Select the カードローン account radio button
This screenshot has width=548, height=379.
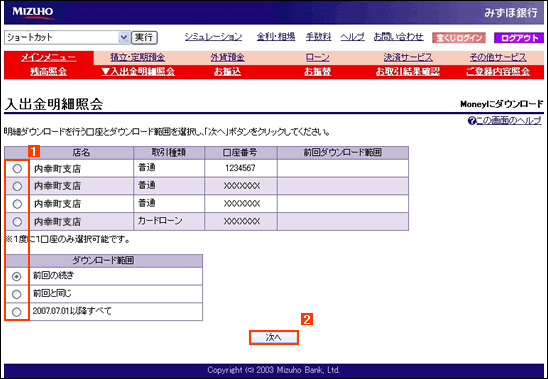pos(17,222)
